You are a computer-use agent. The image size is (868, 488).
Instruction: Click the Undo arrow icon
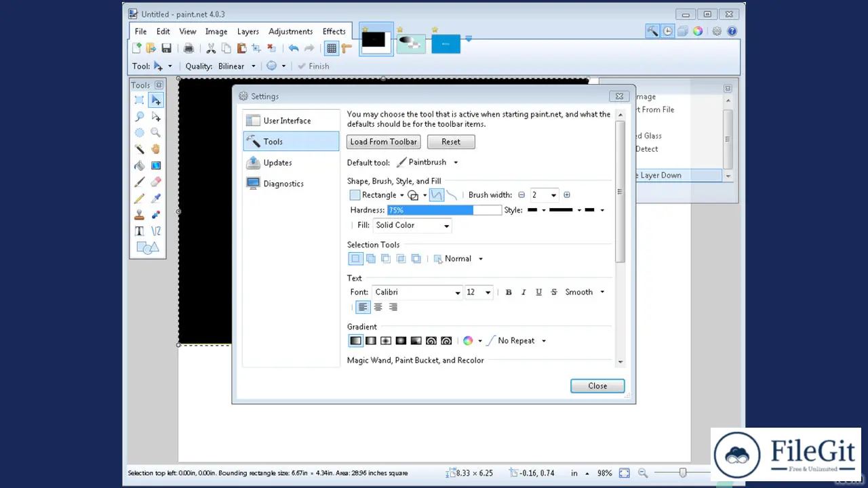pos(294,48)
